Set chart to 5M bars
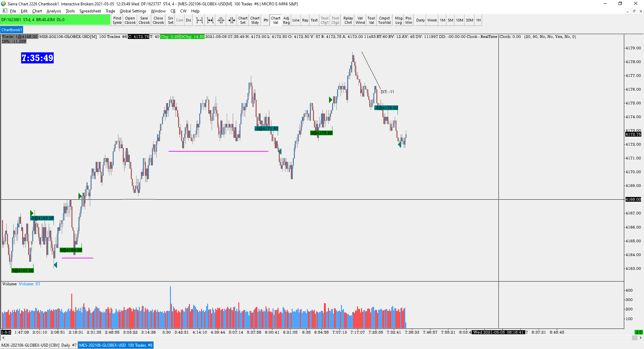The width and height of the screenshot is (644, 349). [450, 20]
